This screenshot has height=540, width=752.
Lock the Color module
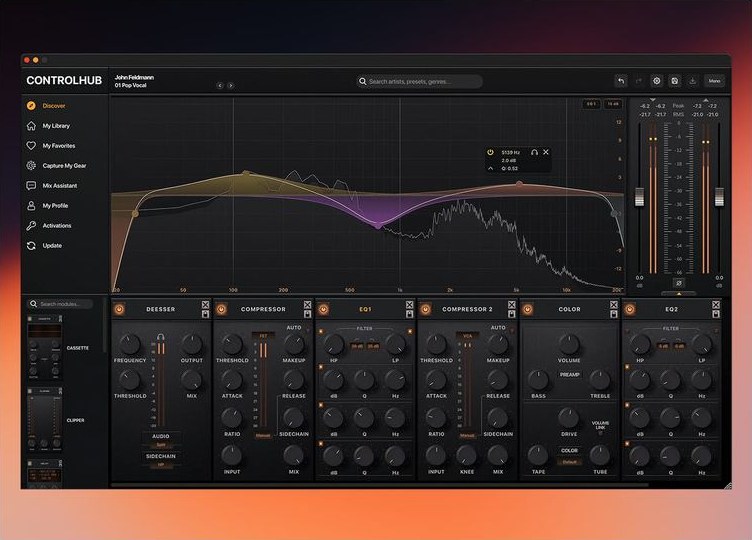(614, 314)
